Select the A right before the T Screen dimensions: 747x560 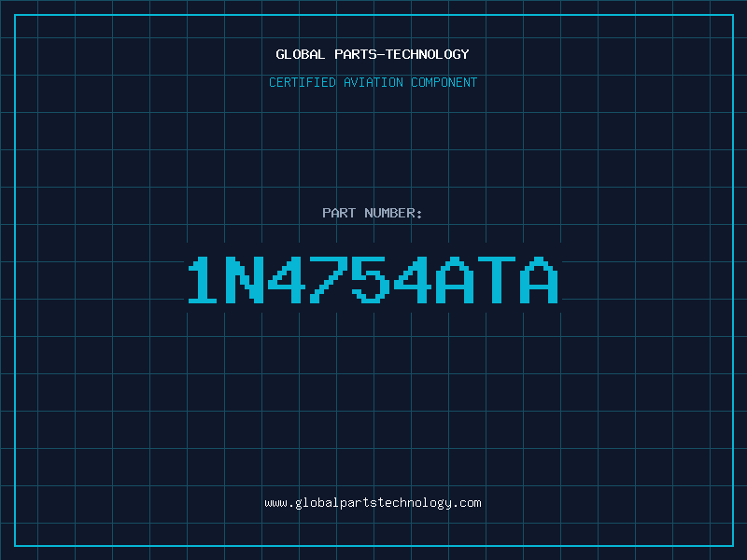click(455, 280)
